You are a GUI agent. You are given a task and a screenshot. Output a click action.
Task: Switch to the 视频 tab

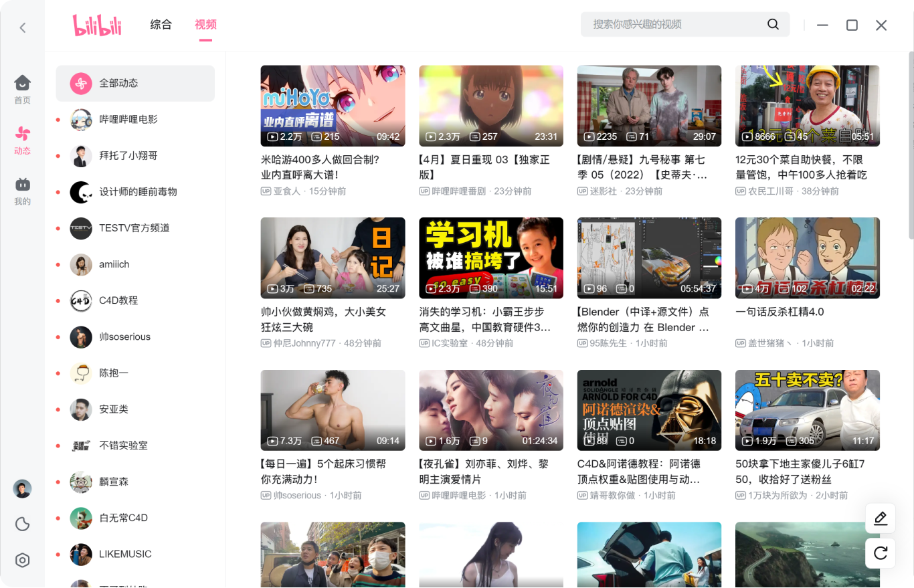205,24
